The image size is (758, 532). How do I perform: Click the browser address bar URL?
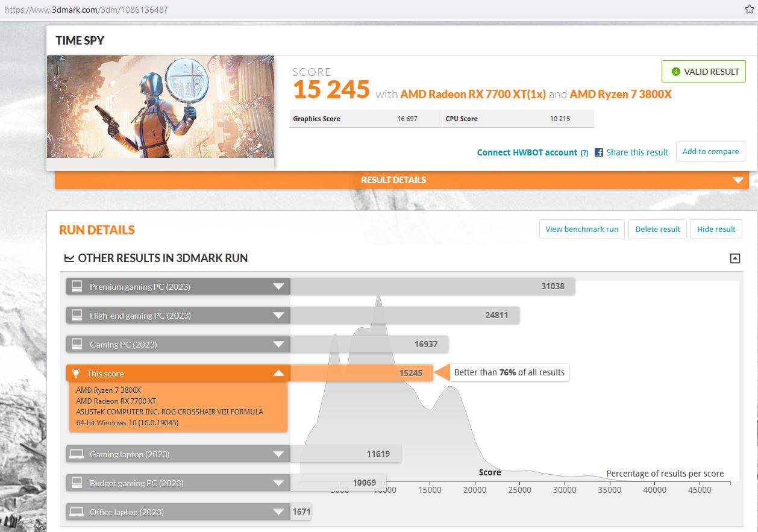86,10
